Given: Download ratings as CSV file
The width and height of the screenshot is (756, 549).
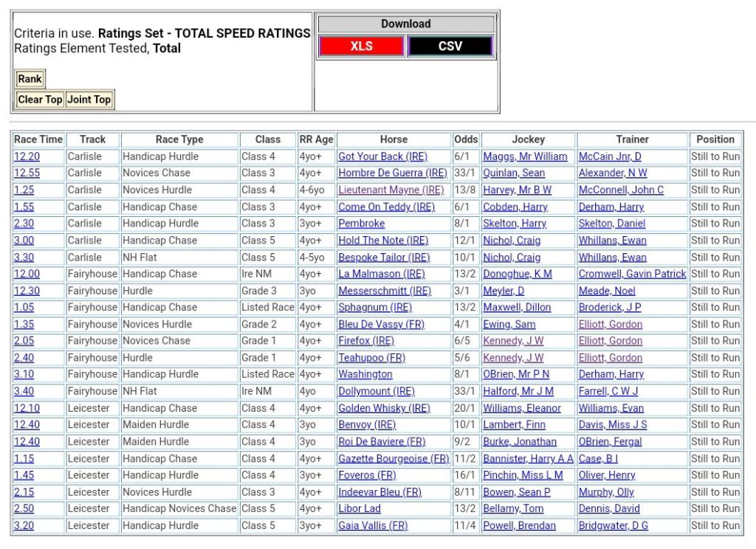Looking at the screenshot, I should pos(450,46).
